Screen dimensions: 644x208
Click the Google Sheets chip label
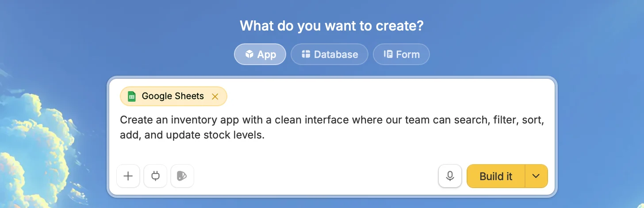[173, 96]
